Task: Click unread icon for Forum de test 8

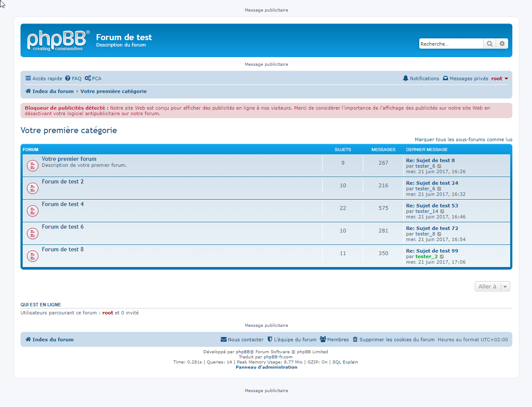Action: coord(32,256)
